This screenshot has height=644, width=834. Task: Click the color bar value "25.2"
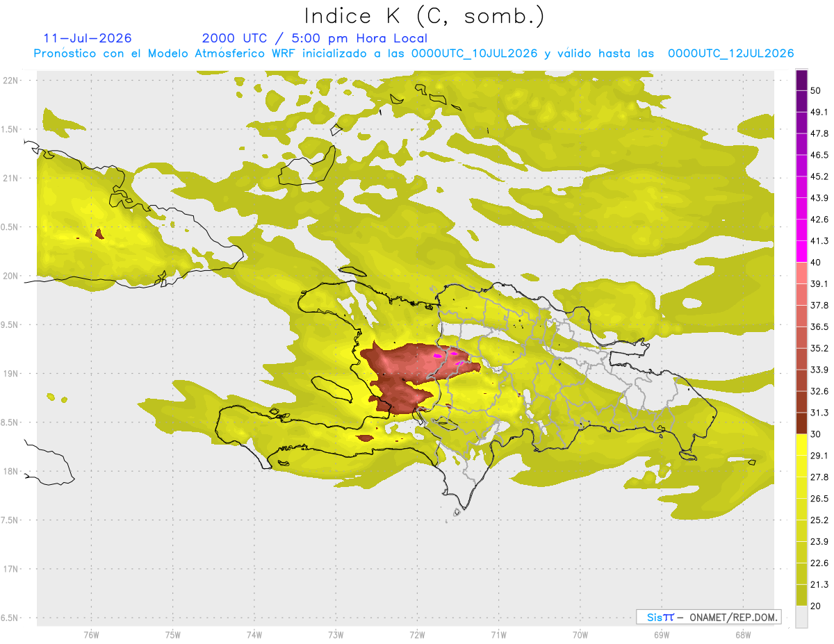click(x=819, y=520)
